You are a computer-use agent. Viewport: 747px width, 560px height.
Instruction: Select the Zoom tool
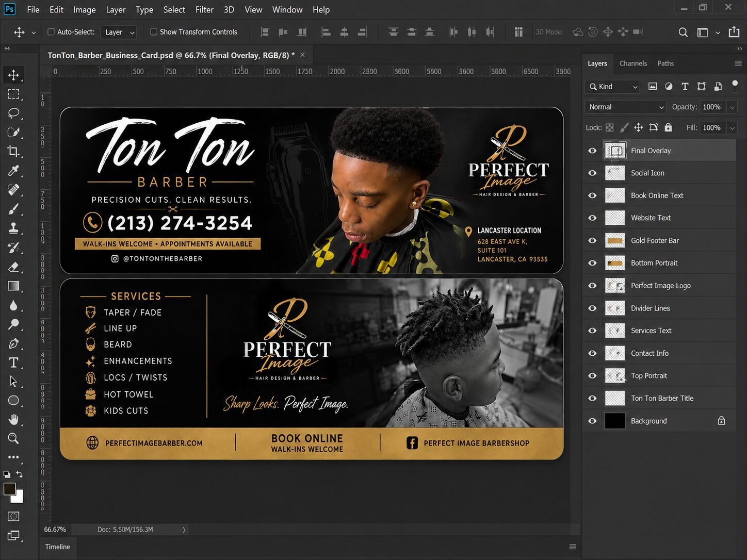point(13,438)
